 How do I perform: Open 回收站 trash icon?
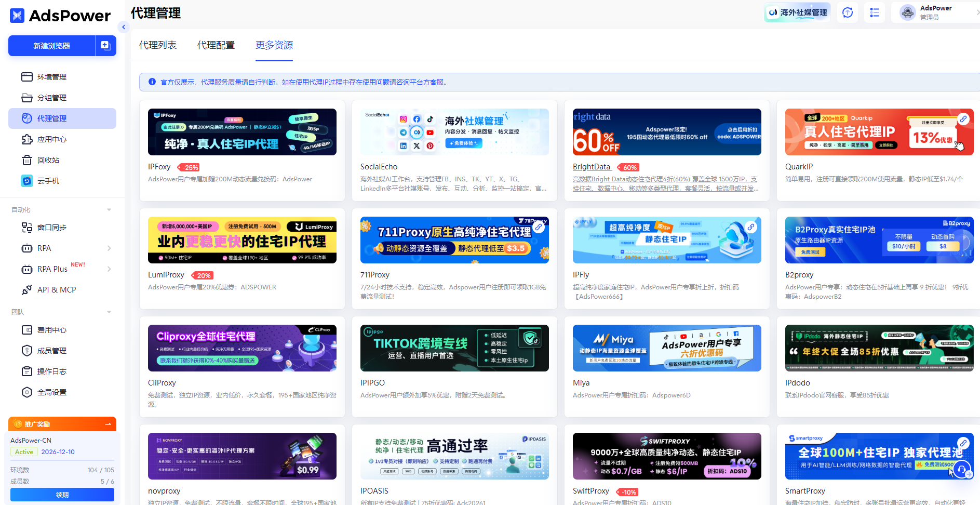tap(27, 160)
